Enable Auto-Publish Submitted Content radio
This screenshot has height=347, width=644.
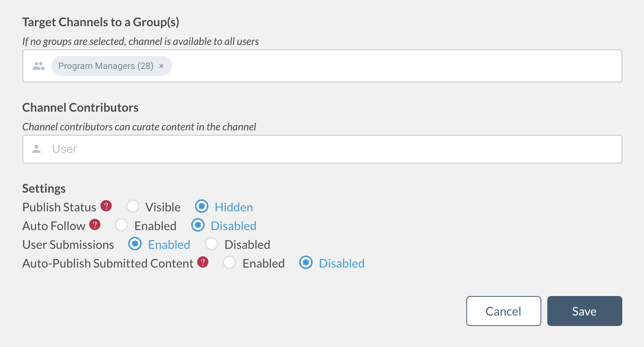pos(229,262)
